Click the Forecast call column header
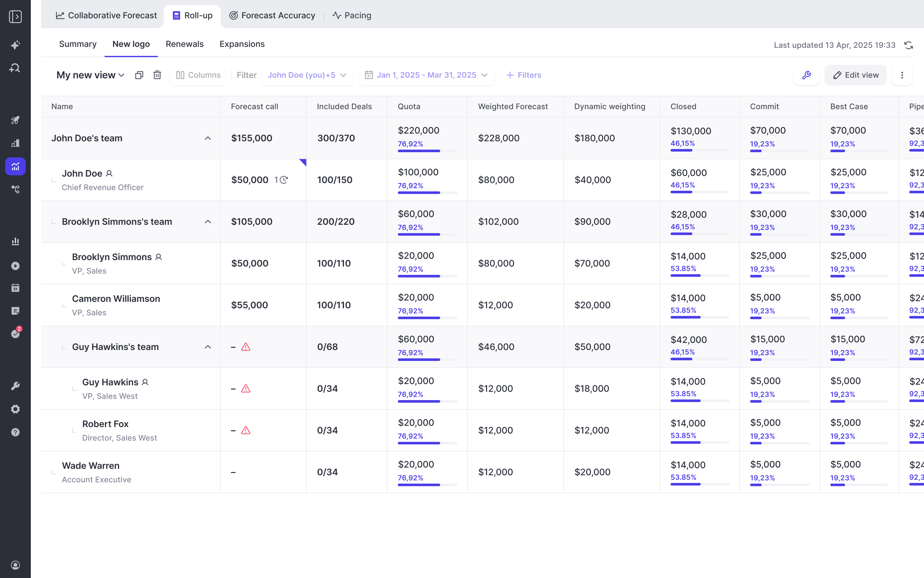Image resolution: width=924 pixels, height=578 pixels. pyautogui.click(x=254, y=106)
